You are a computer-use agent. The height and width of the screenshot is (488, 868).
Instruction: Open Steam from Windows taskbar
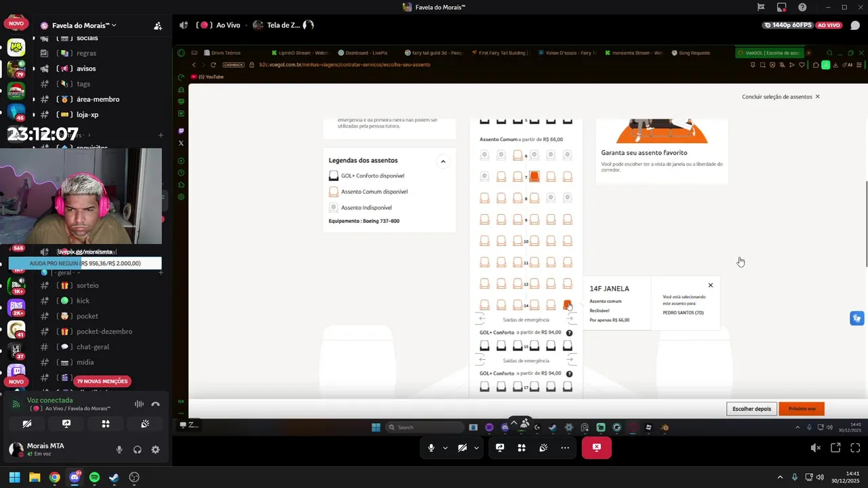(x=114, y=477)
